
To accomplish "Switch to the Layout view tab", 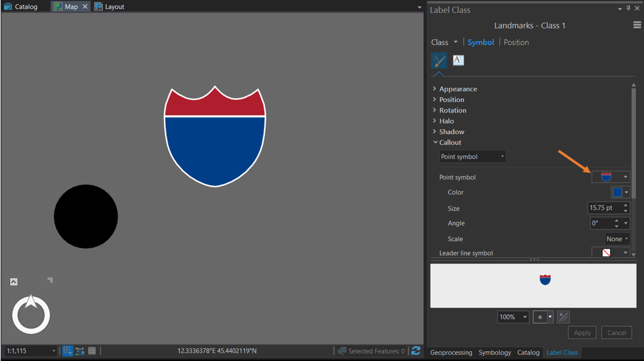I will click(109, 7).
